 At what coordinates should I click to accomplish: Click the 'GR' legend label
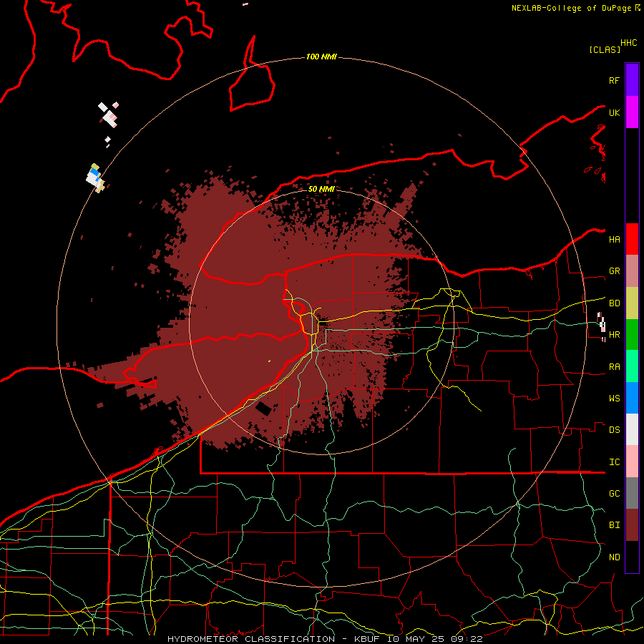[x=614, y=271]
